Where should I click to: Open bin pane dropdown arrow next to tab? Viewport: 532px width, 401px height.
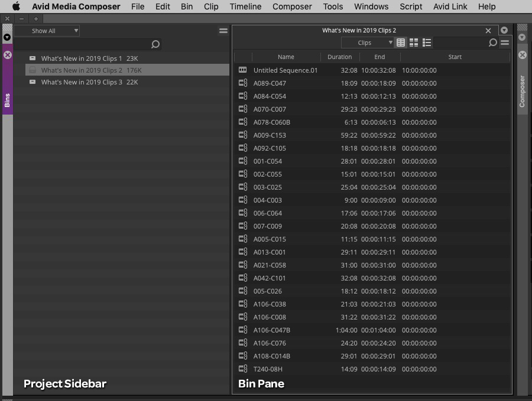tap(504, 31)
